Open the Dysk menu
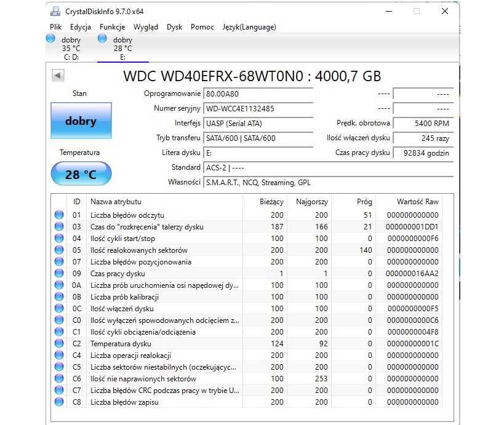The image size is (504, 425). (x=174, y=27)
